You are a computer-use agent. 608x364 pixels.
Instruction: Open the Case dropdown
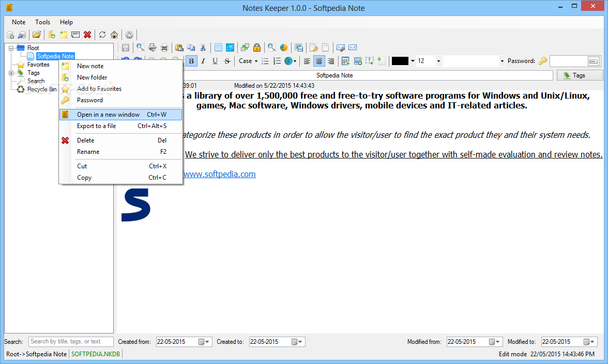tap(248, 61)
